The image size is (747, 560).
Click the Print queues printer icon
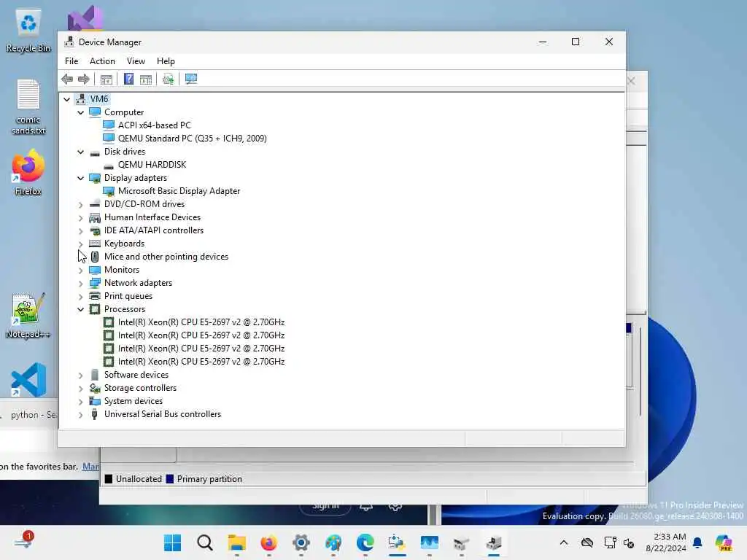tap(95, 296)
